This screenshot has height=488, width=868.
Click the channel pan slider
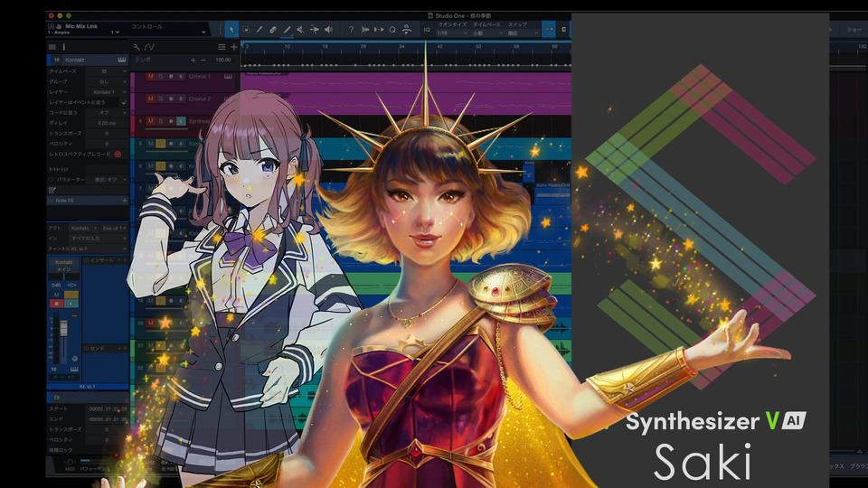click(63, 277)
